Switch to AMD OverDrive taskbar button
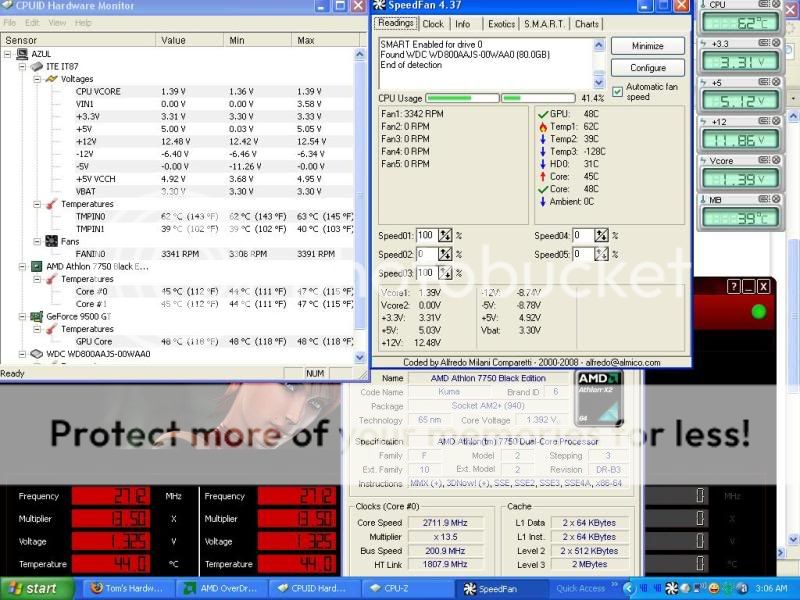This screenshot has width=800, height=600. tap(221, 589)
